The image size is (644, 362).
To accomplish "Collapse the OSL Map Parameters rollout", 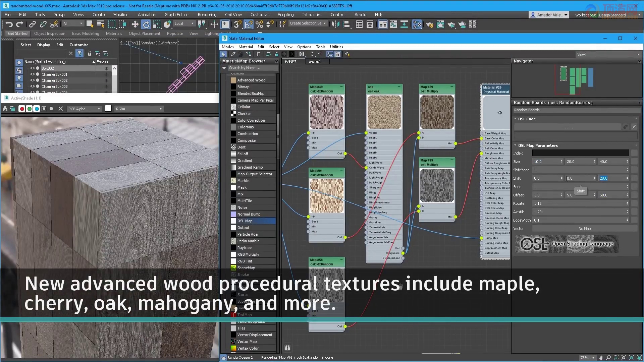I will 515,145.
